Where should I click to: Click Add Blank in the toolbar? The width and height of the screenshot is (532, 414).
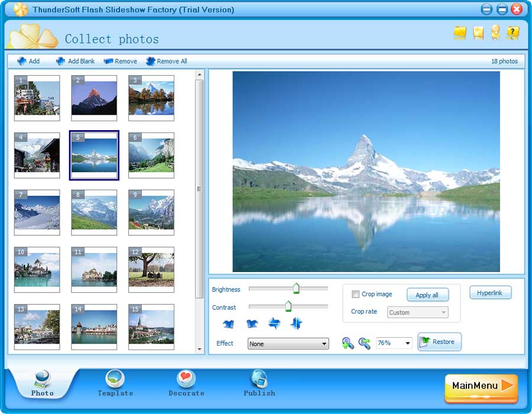tap(75, 61)
